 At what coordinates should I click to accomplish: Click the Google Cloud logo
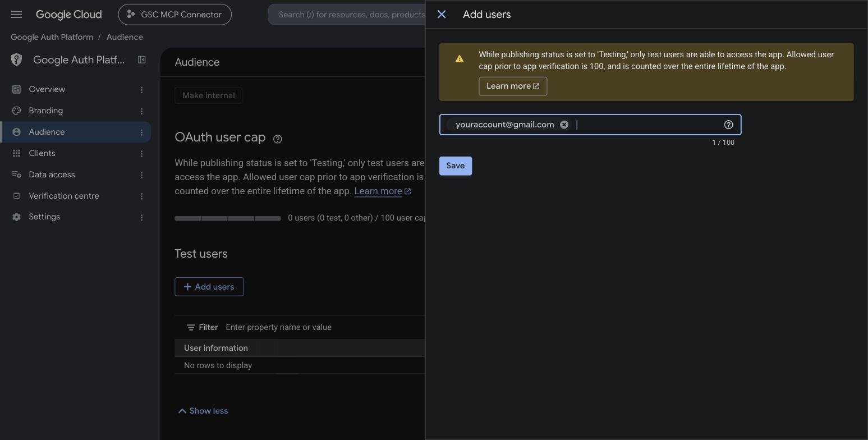coord(68,15)
